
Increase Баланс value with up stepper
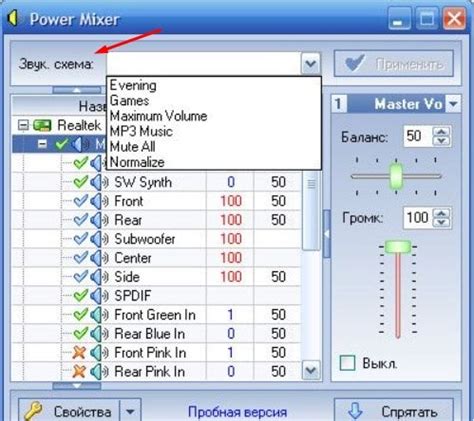click(x=442, y=132)
